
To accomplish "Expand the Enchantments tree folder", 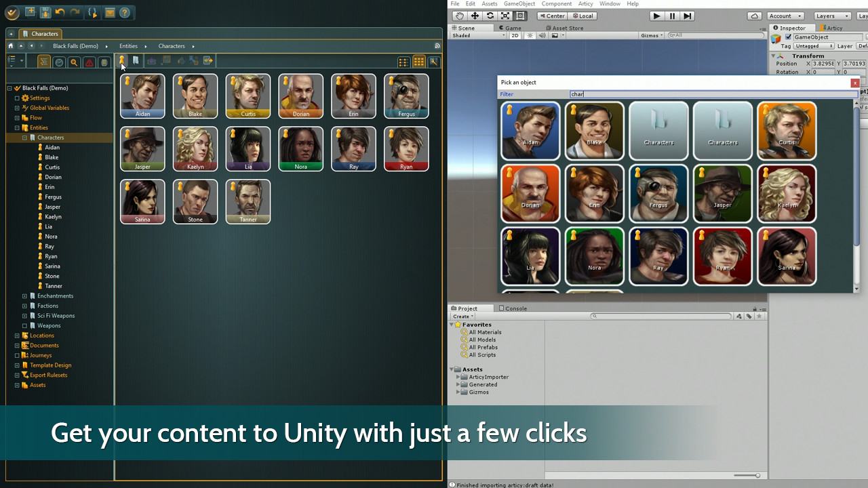I will pyautogui.click(x=24, y=296).
